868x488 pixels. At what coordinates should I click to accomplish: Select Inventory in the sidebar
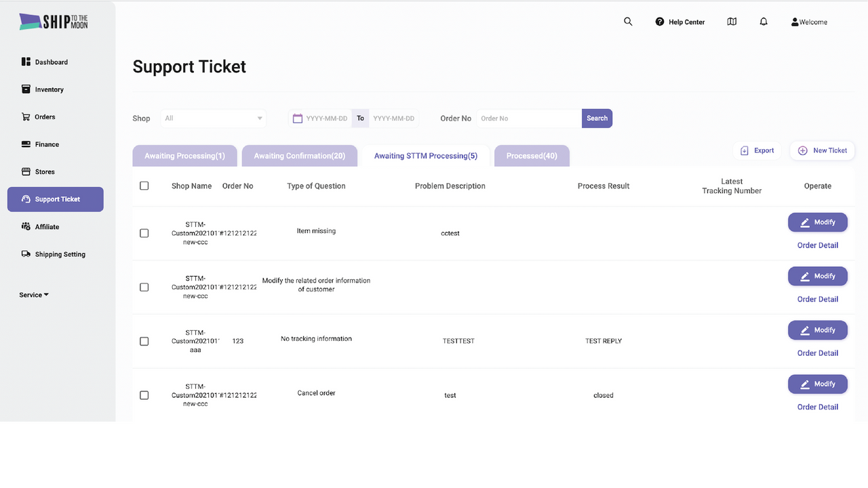pyautogui.click(x=47, y=89)
